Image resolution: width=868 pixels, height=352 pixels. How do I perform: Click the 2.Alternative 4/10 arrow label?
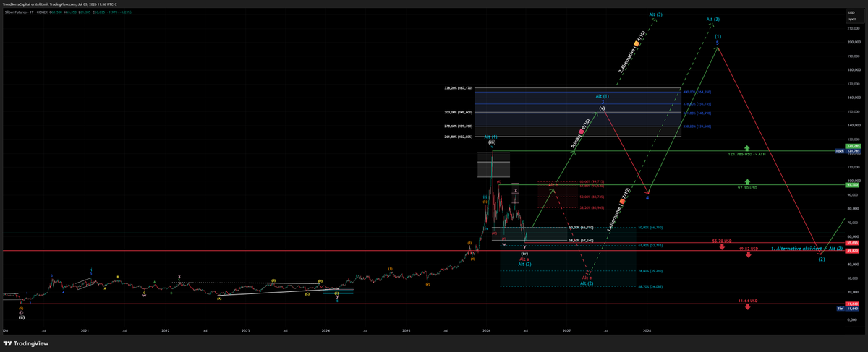pyautogui.click(x=631, y=52)
